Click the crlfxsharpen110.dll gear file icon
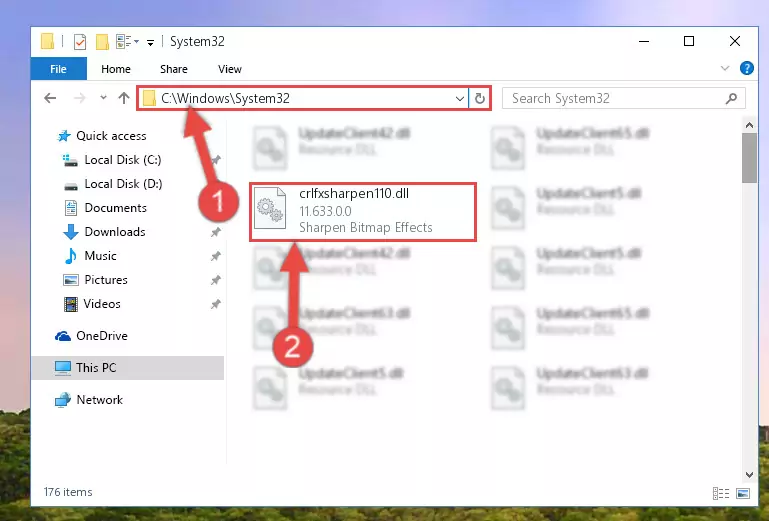769x521 pixels. [270, 210]
